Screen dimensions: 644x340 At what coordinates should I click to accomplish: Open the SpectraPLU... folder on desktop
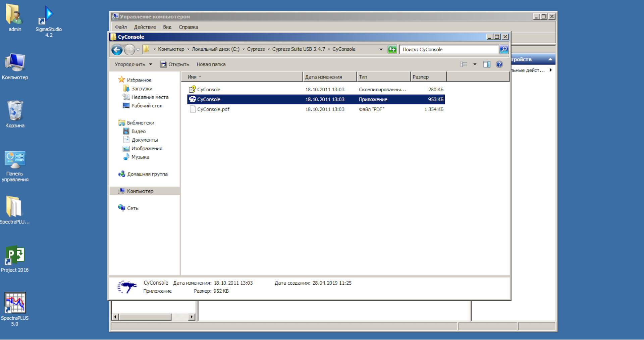[x=15, y=210]
